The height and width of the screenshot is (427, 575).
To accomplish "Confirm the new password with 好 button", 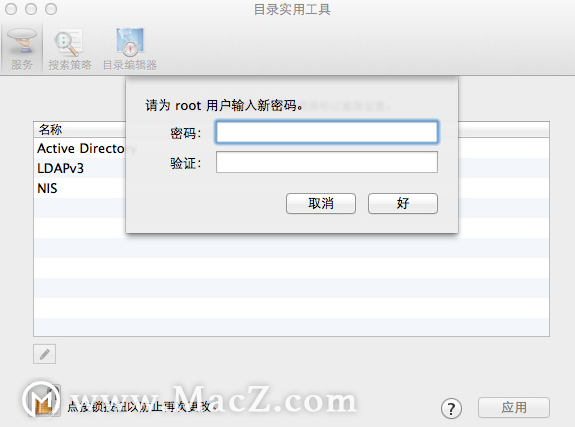I will [403, 203].
